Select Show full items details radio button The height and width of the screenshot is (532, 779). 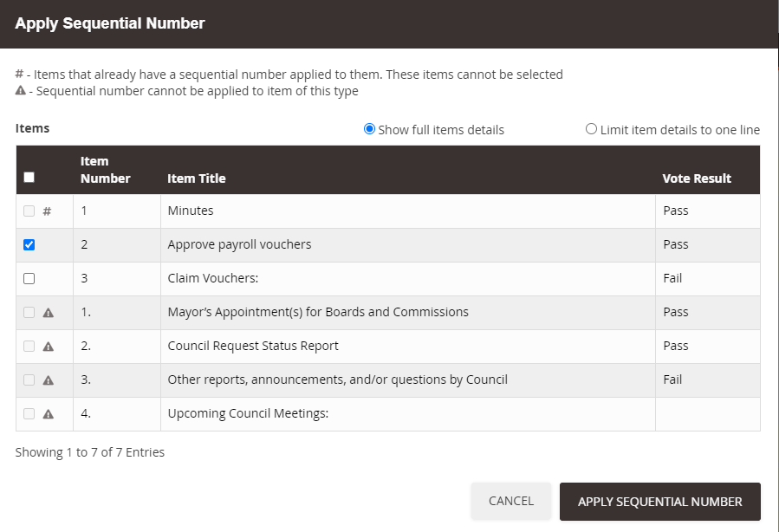pos(369,129)
